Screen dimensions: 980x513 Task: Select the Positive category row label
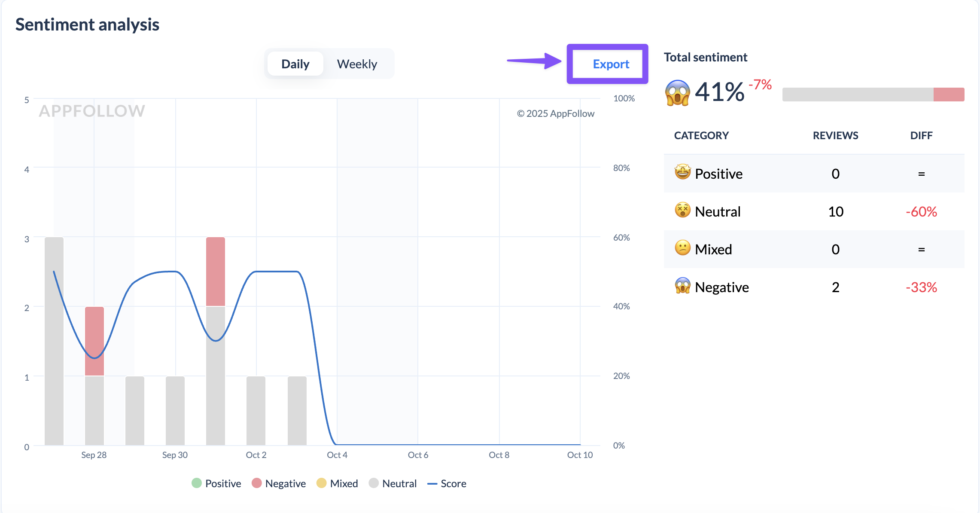tap(718, 174)
